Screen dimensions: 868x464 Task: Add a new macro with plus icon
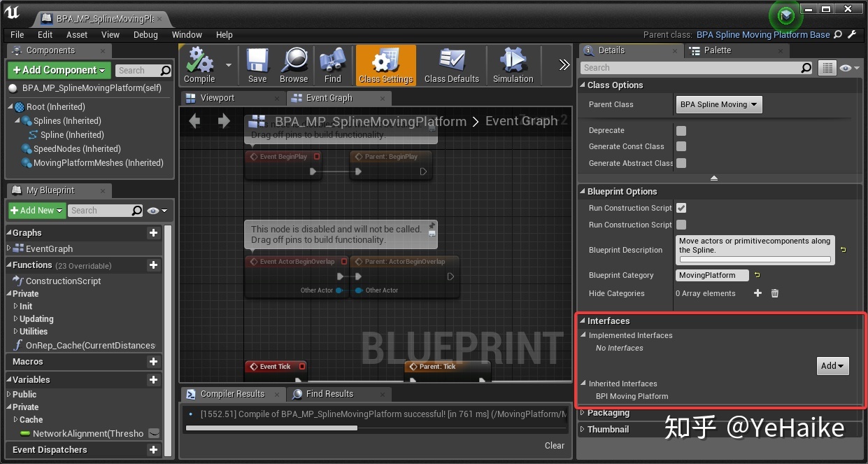click(153, 362)
